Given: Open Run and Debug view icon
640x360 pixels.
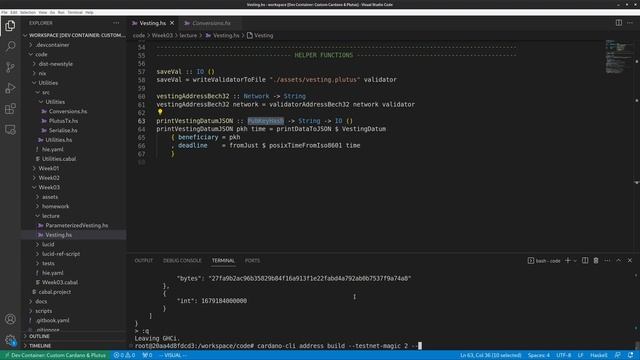Looking at the screenshot, I should (x=10, y=88).
